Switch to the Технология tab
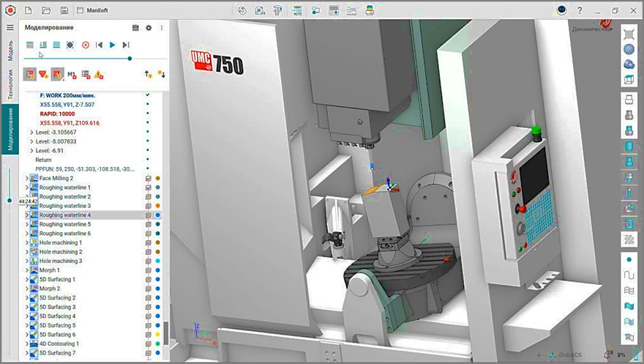This screenshot has height=364, width=644. click(x=10, y=84)
